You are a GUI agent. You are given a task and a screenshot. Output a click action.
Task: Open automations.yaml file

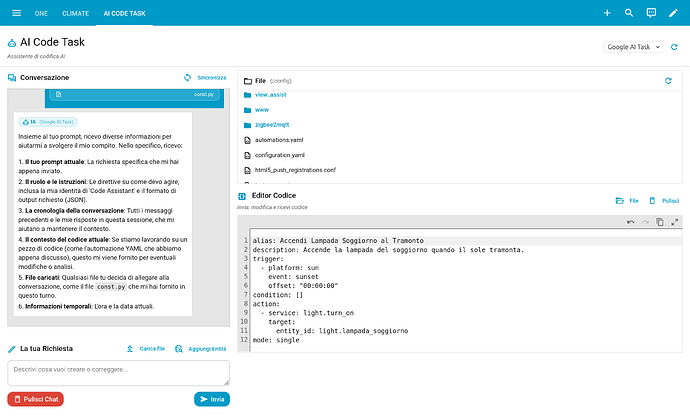[x=279, y=140]
